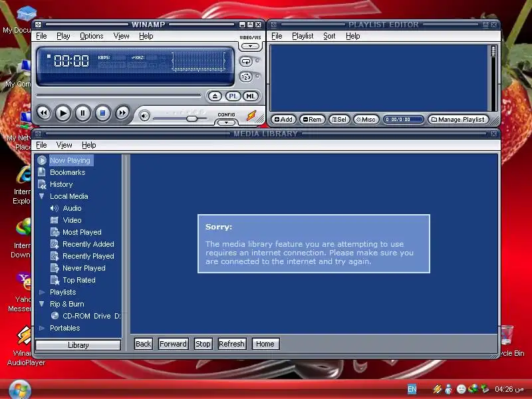532x399 pixels.
Task: Select Now Playing in Media Library
Action: click(x=70, y=160)
